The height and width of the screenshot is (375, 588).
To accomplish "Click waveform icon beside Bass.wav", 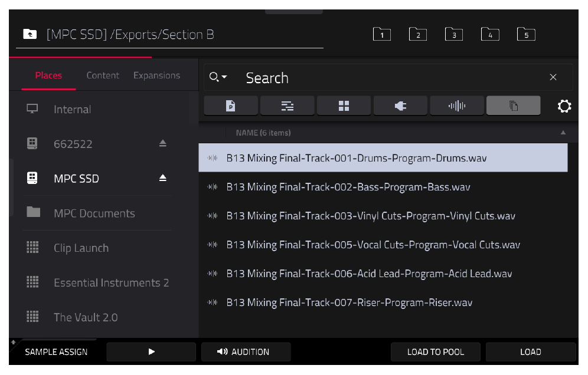I will 213,186.
